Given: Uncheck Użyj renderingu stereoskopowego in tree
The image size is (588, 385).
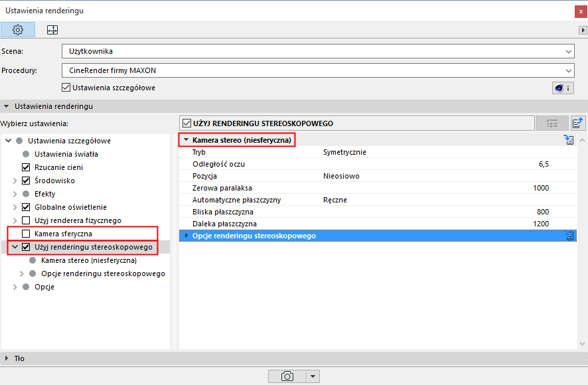Looking at the screenshot, I should [x=26, y=247].
